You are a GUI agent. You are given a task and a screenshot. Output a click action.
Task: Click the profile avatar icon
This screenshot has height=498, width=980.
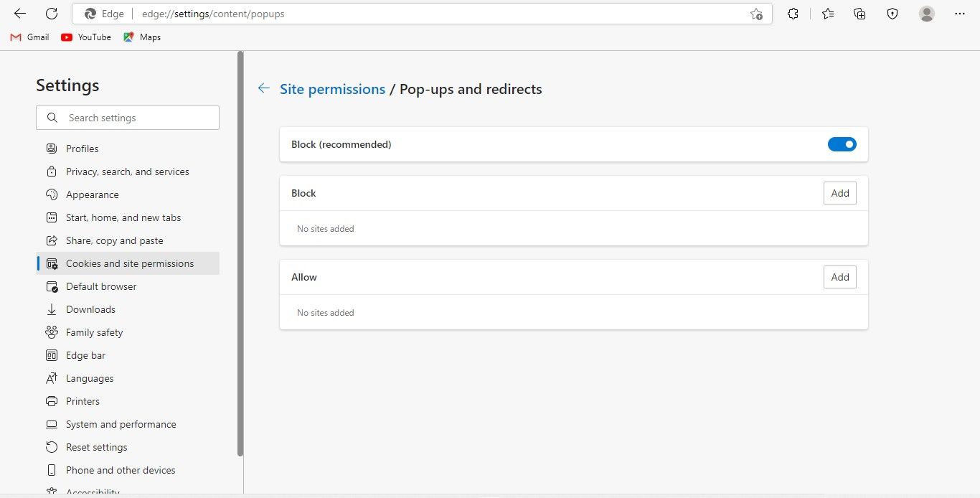pos(927,14)
